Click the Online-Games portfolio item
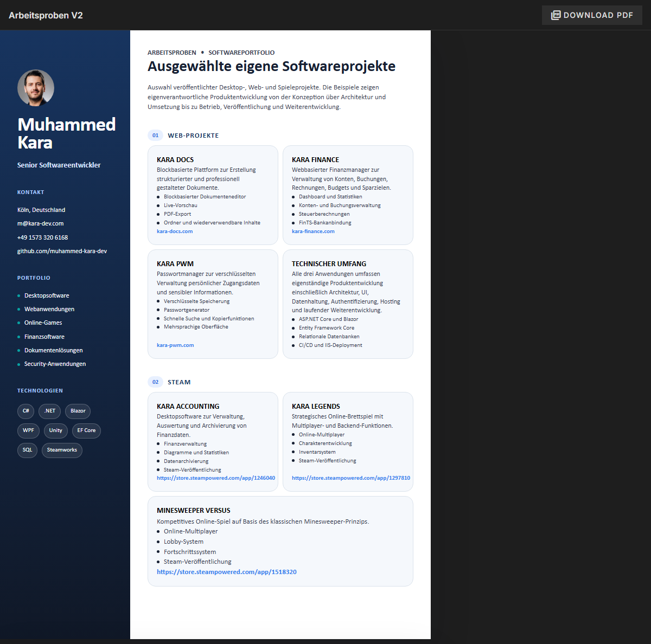Viewport: 651px width, 644px height. pyautogui.click(x=43, y=323)
